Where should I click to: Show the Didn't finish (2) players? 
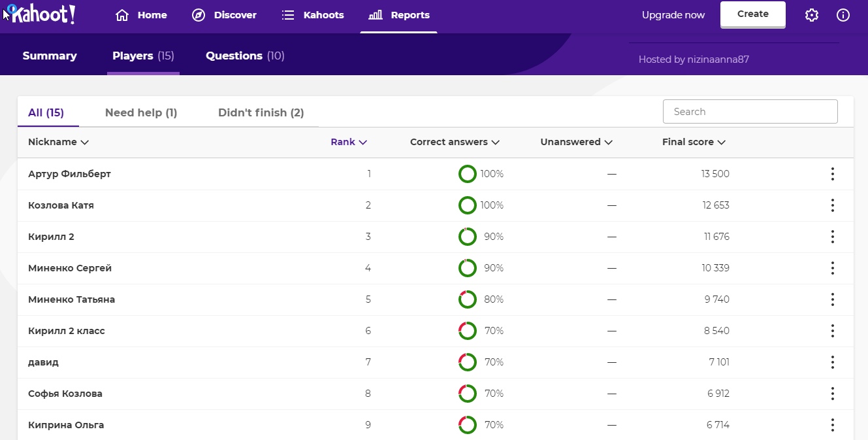pos(261,112)
